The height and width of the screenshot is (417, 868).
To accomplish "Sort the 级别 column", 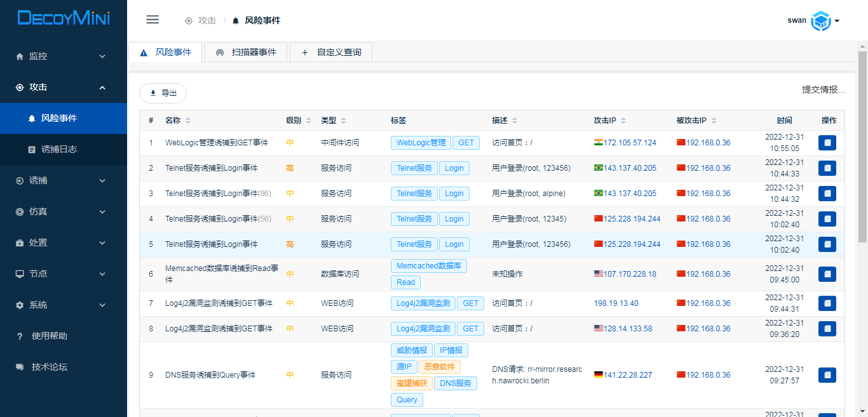I will (308, 121).
